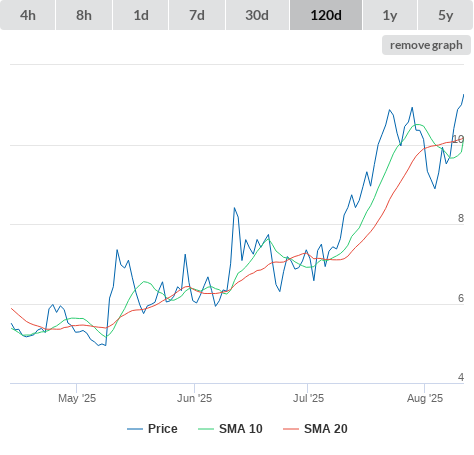Click the Aug '25 axis label
This screenshot has width=474, height=455.
(x=425, y=398)
